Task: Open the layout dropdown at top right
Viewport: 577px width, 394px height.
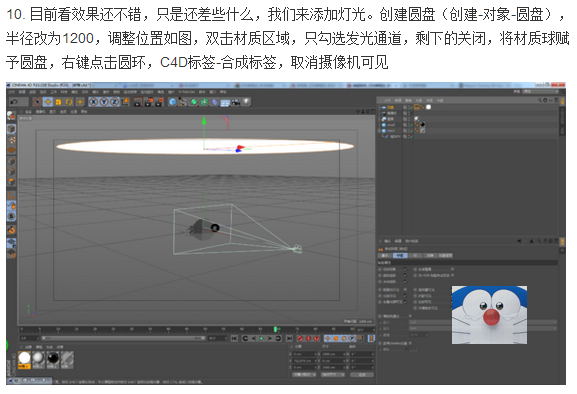Action: tap(540, 91)
